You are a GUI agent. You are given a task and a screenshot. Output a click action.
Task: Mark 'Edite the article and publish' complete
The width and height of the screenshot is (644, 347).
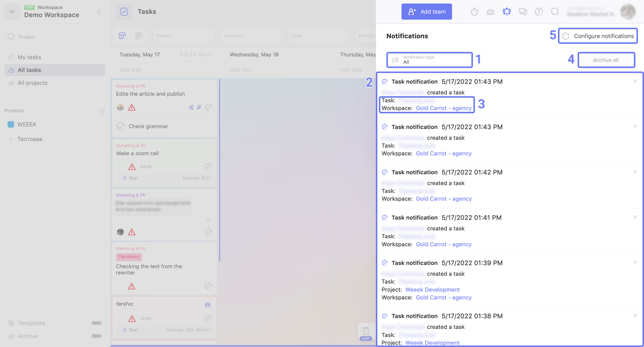pos(208,107)
